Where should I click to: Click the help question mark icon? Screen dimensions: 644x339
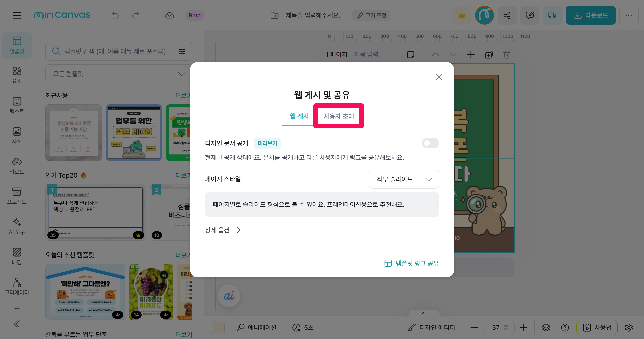[x=565, y=328]
